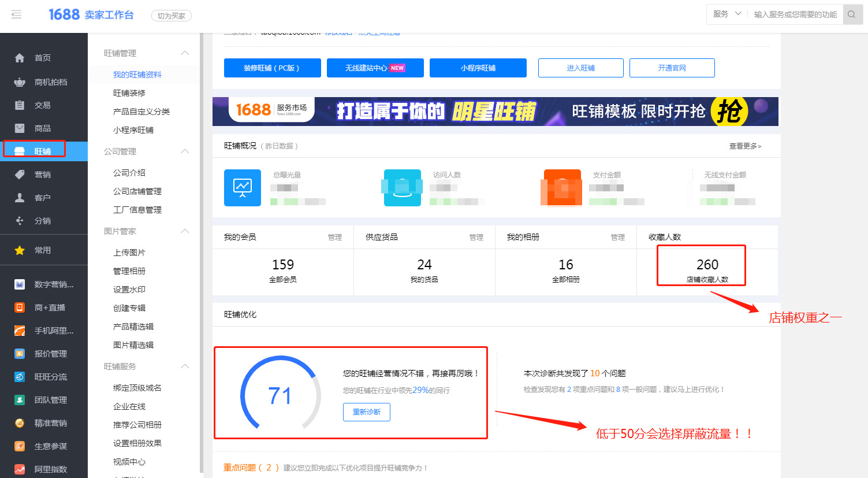This screenshot has height=478, width=868.
Task: Open the 服务 dropdown in search bar
Action: pos(727,14)
